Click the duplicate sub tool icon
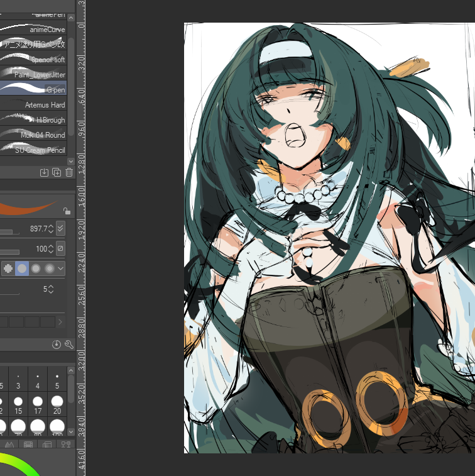 click(57, 172)
